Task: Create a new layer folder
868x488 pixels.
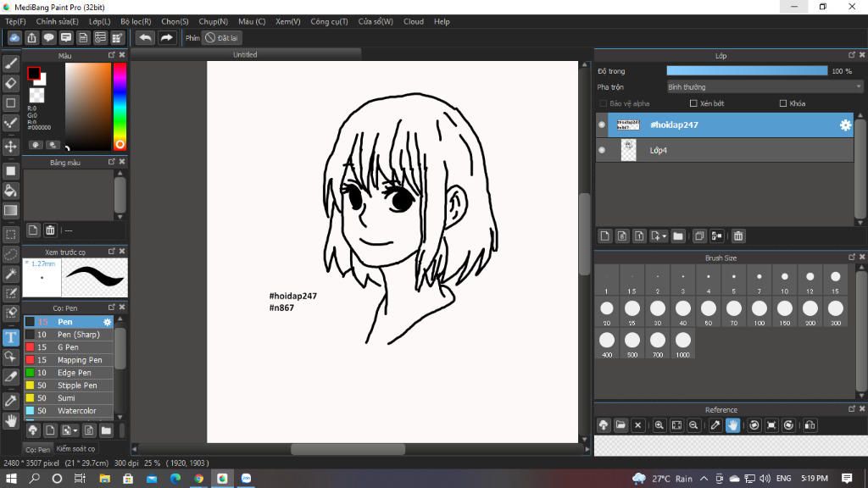Action: [x=678, y=236]
